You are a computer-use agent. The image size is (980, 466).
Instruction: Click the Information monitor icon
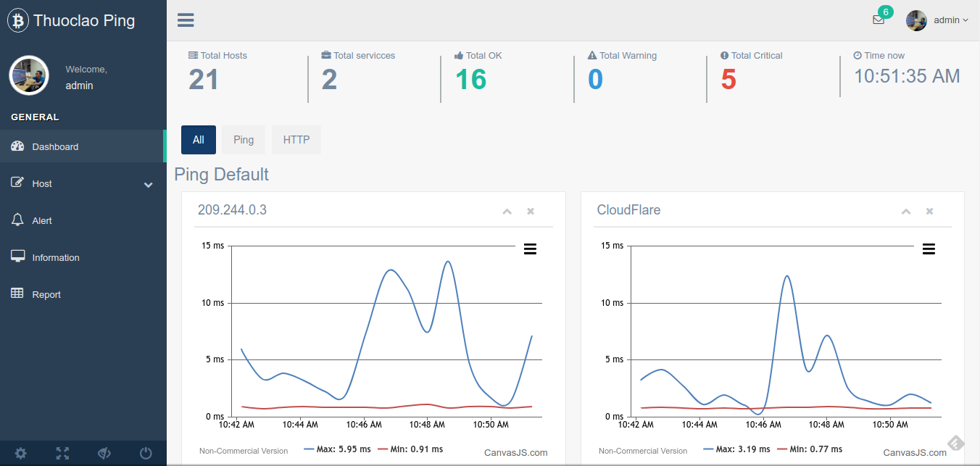point(18,257)
